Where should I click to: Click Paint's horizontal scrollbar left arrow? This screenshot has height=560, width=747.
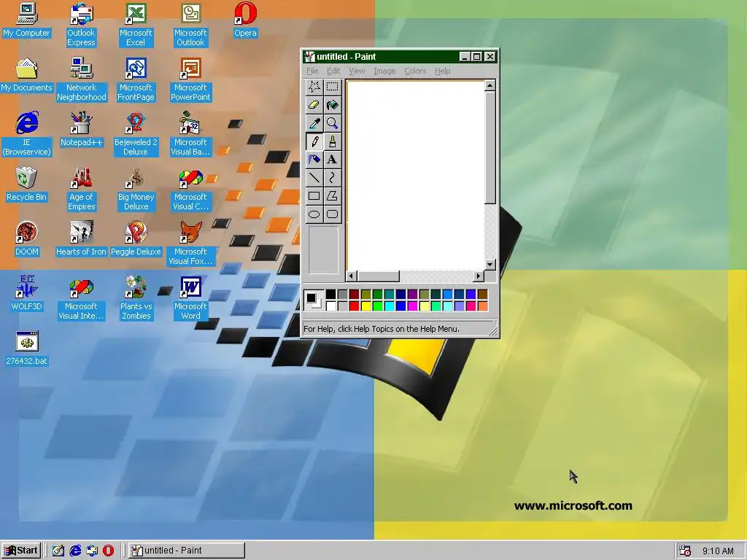pos(352,276)
